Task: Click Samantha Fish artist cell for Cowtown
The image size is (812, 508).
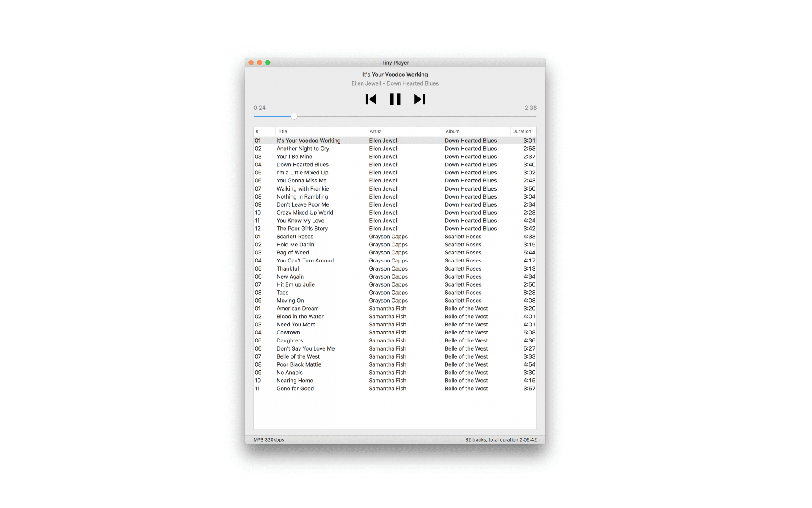Action: (x=387, y=333)
